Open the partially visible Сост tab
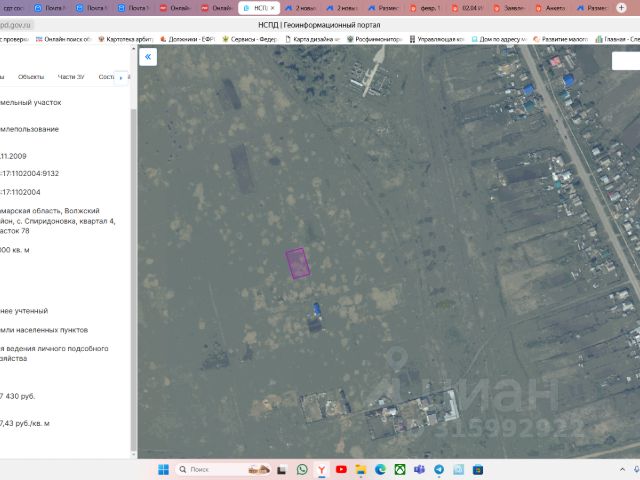The height and width of the screenshot is (480, 640). pos(106,77)
